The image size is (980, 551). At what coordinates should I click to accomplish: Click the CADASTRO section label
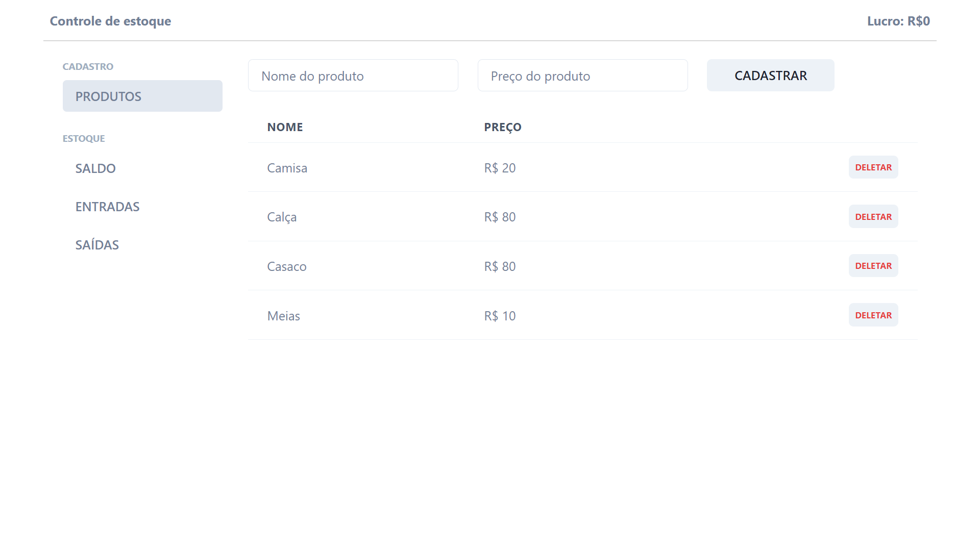click(x=88, y=66)
